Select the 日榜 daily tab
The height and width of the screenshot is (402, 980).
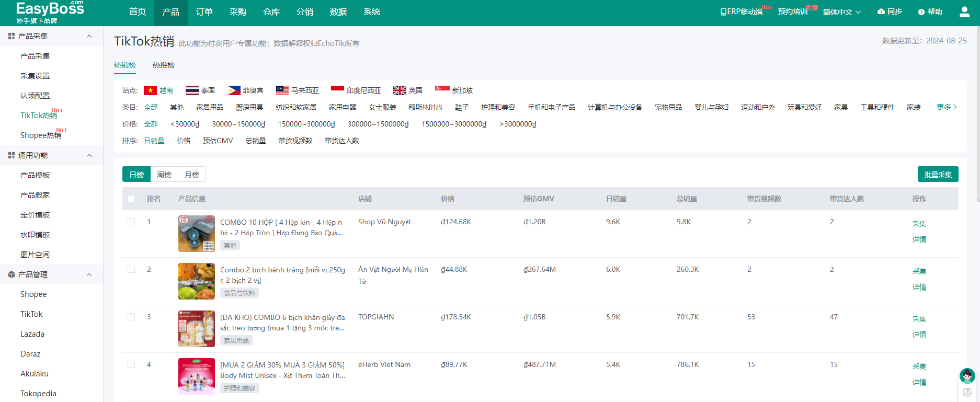coord(136,175)
